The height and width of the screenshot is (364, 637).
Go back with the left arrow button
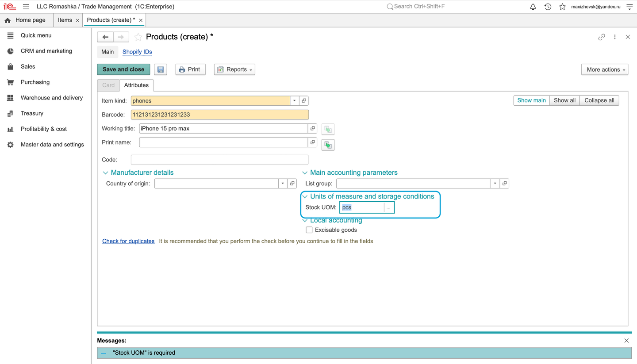pos(105,37)
